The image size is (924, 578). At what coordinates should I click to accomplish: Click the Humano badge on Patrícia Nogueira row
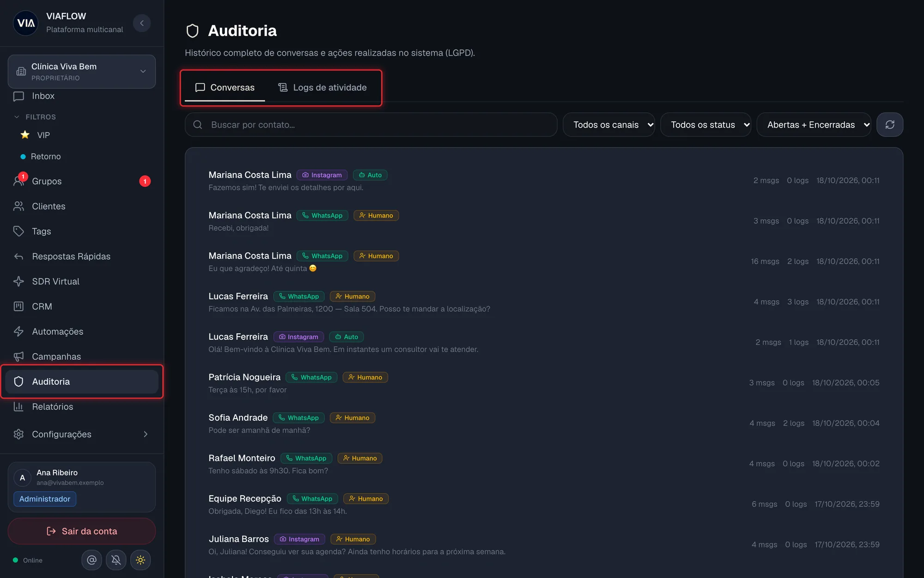pos(365,377)
